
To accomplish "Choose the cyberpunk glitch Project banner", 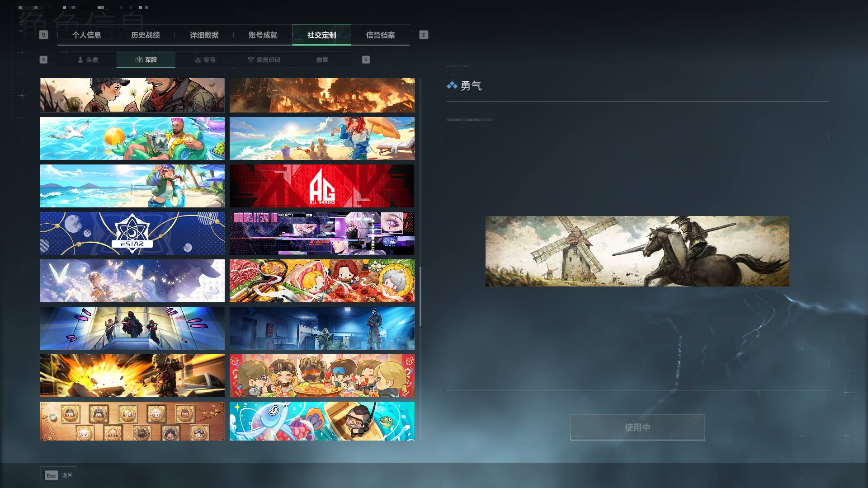I will [322, 233].
